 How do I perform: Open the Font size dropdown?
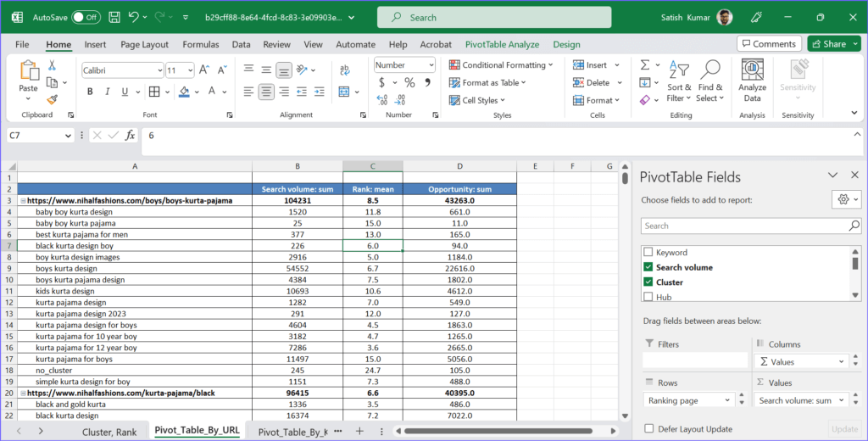[191, 70]
